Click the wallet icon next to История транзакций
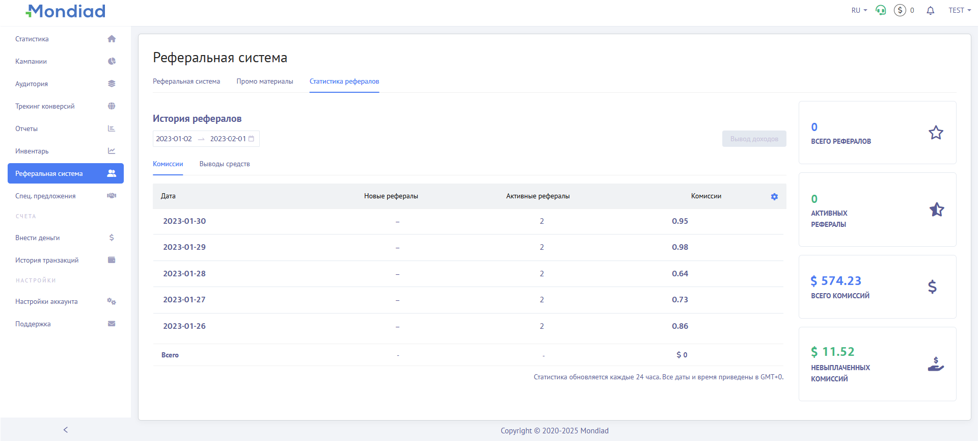The width and height of the screenshot is (980, 441). [x=112, y=260]
